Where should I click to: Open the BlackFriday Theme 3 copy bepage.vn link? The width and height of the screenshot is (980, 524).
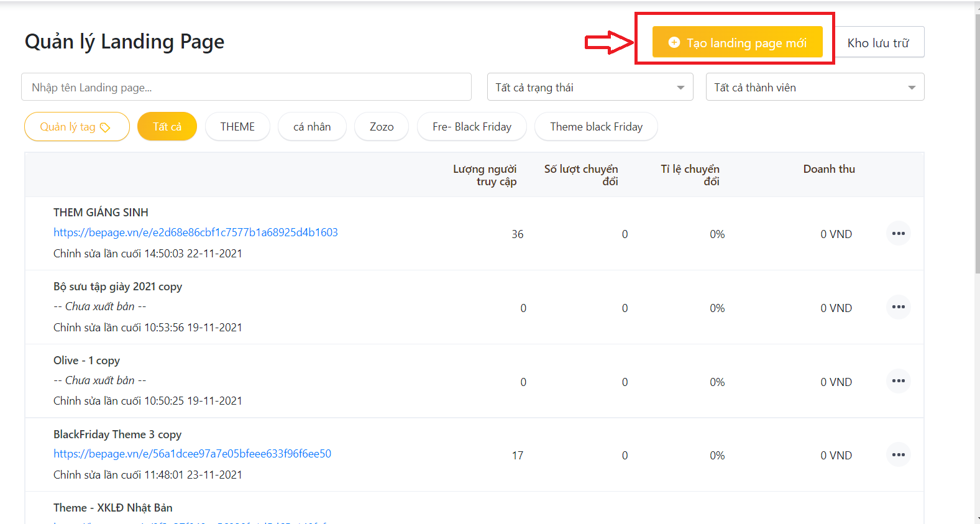coord(192,454)
